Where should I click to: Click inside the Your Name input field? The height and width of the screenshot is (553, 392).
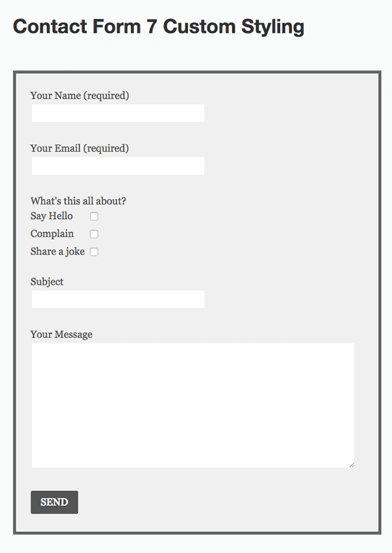pos(118,112)
